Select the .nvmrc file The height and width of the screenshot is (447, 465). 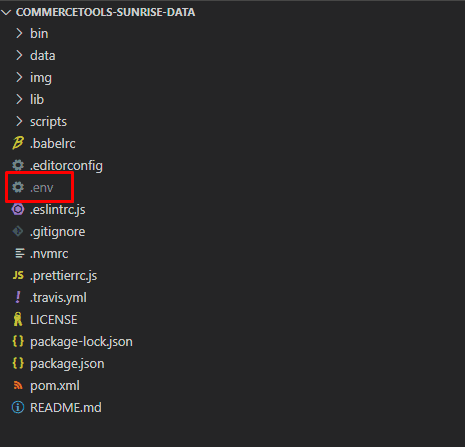[x=49, y=254]
